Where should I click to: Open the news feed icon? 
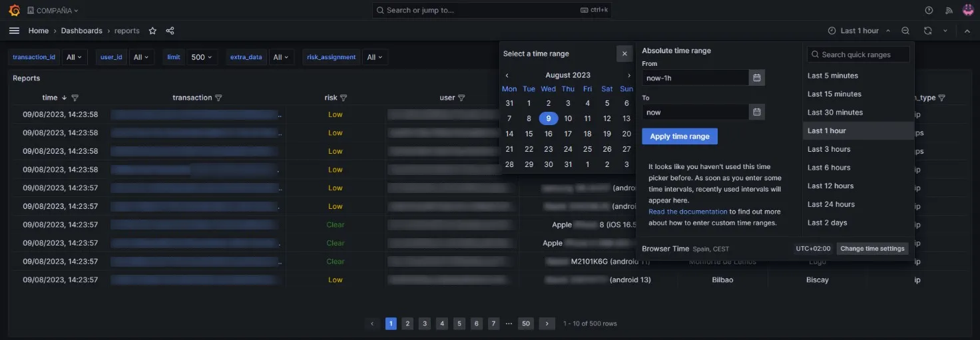pos(949,11)
